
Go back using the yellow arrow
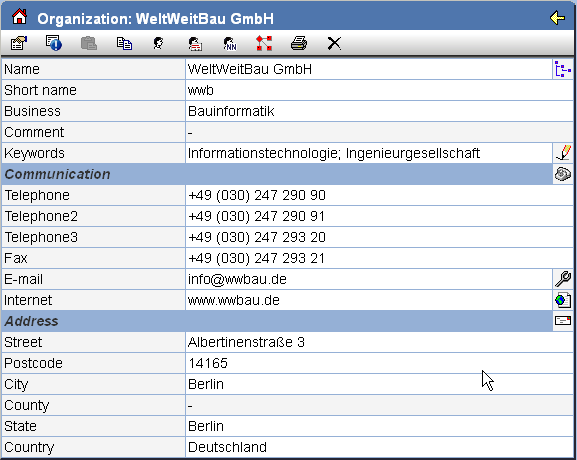click(x=557, y=17)
